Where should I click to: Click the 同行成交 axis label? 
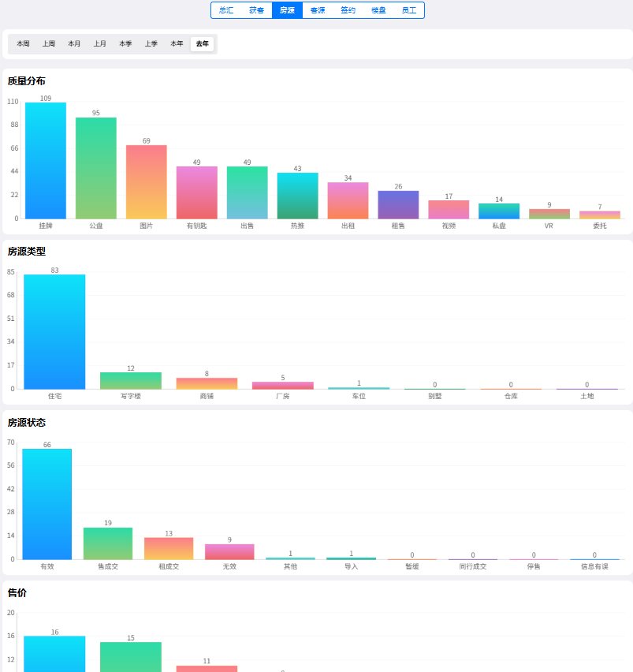(473, 566)
